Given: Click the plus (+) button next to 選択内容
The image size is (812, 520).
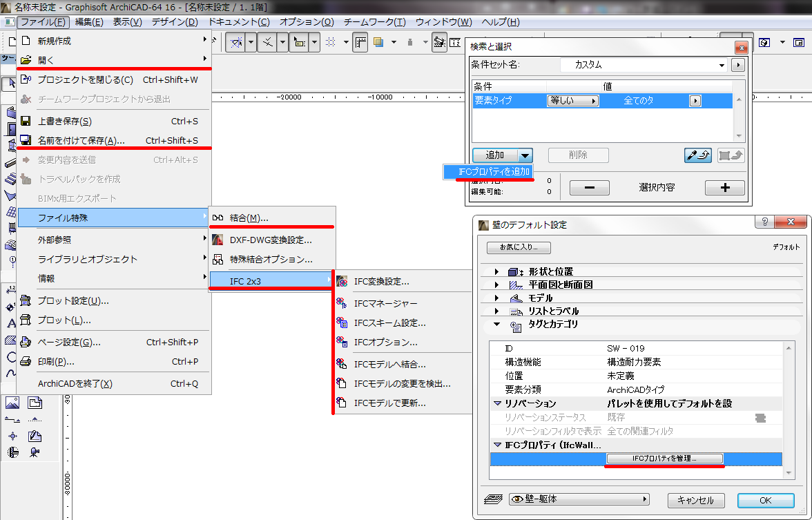Looking at the screenshot, I should tap(724, 188).
